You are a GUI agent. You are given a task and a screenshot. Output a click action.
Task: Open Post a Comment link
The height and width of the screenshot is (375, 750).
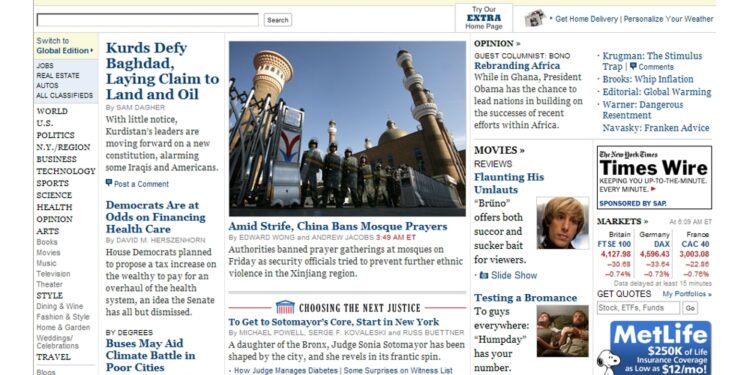click(141, 184)
